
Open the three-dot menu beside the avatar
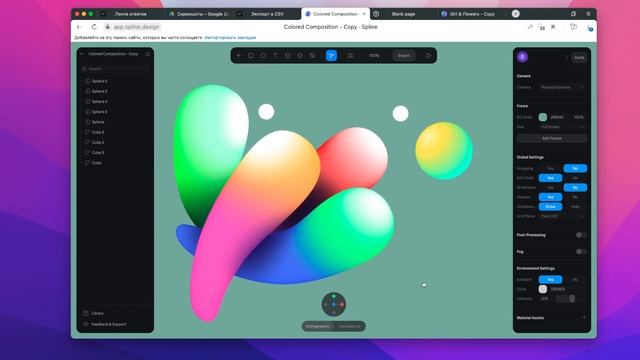(567, 58)
